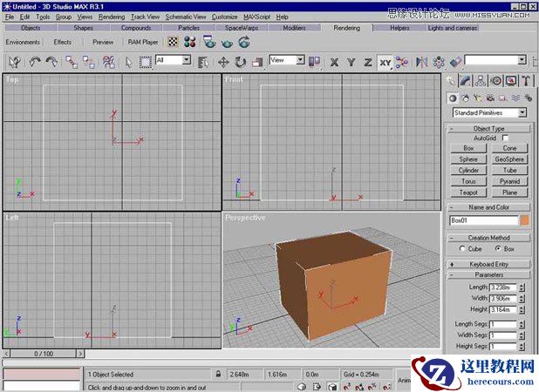Click the Align tool icon
The height and width of the screenshot is (392, 539).
(x=455, y=63)
